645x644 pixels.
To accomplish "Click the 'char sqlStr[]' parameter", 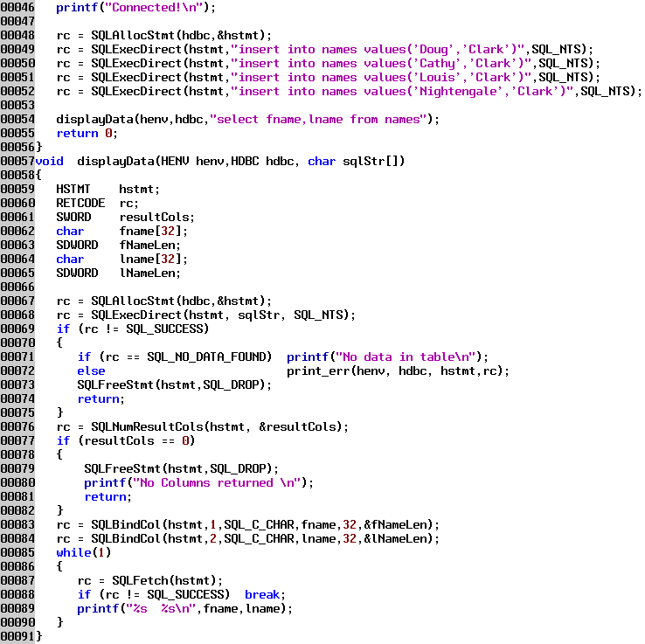I will coord(352,161).
